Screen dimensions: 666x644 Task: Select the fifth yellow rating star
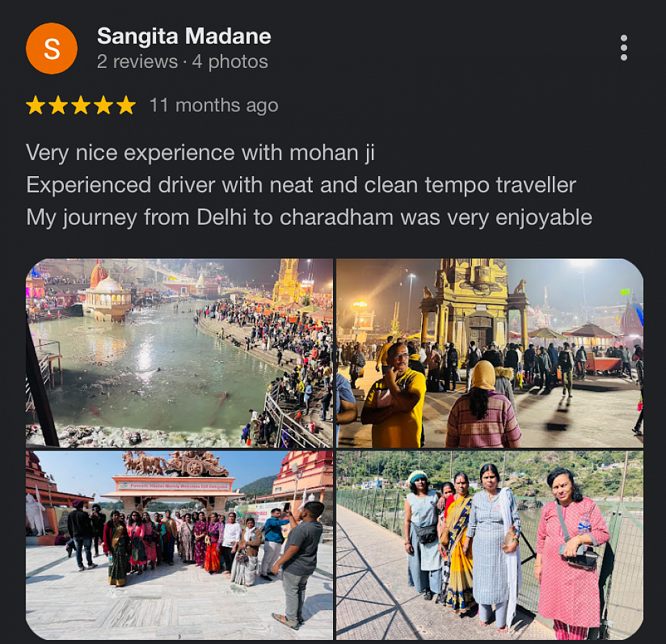pos(126,105)
